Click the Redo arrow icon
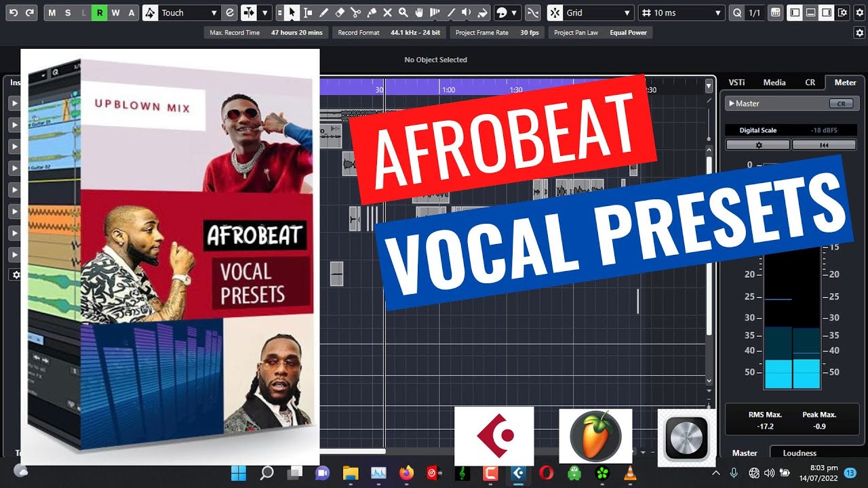 29,13
